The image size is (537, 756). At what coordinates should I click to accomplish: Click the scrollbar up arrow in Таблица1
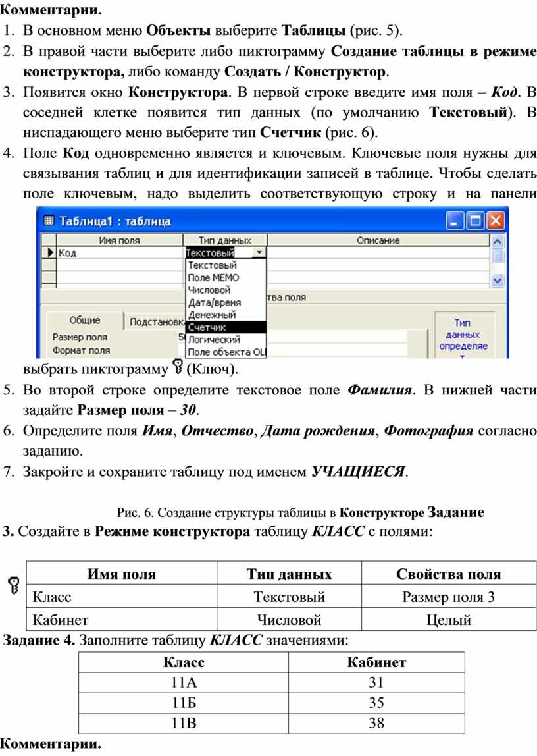pos(498,240)
